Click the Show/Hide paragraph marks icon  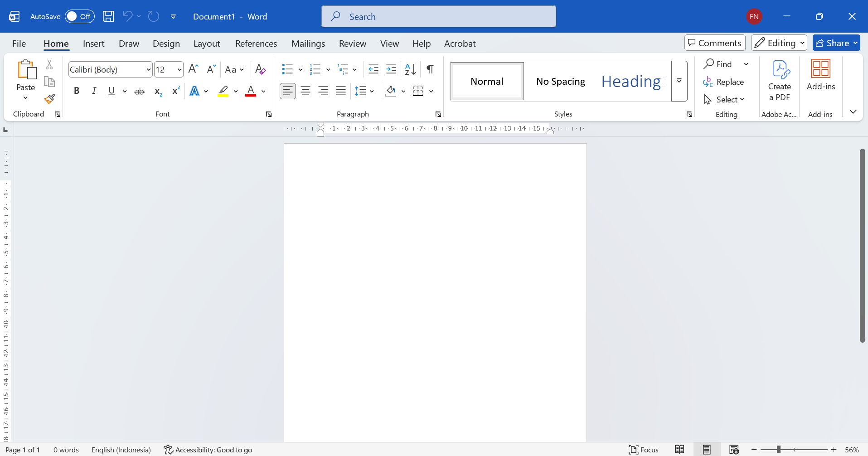pos(430,69)
